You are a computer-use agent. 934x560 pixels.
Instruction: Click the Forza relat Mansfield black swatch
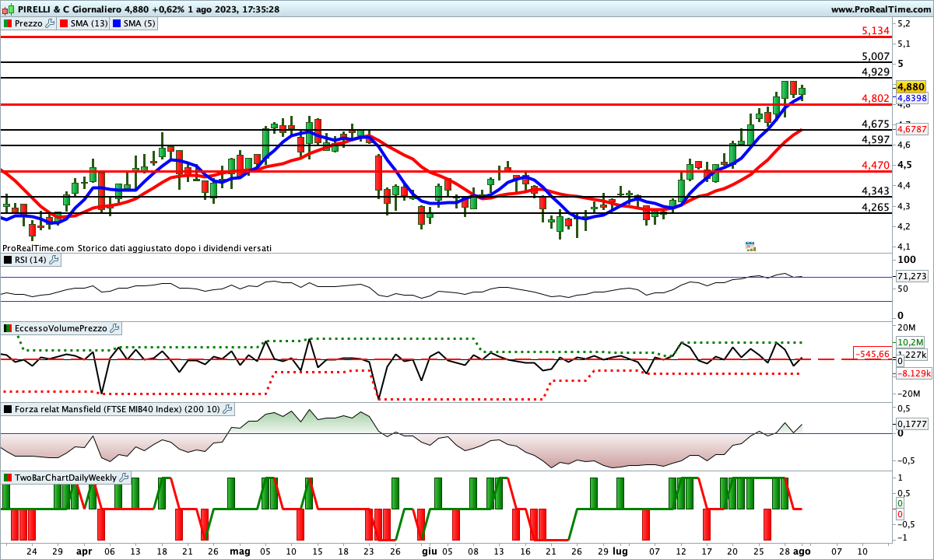coord(8,409)
